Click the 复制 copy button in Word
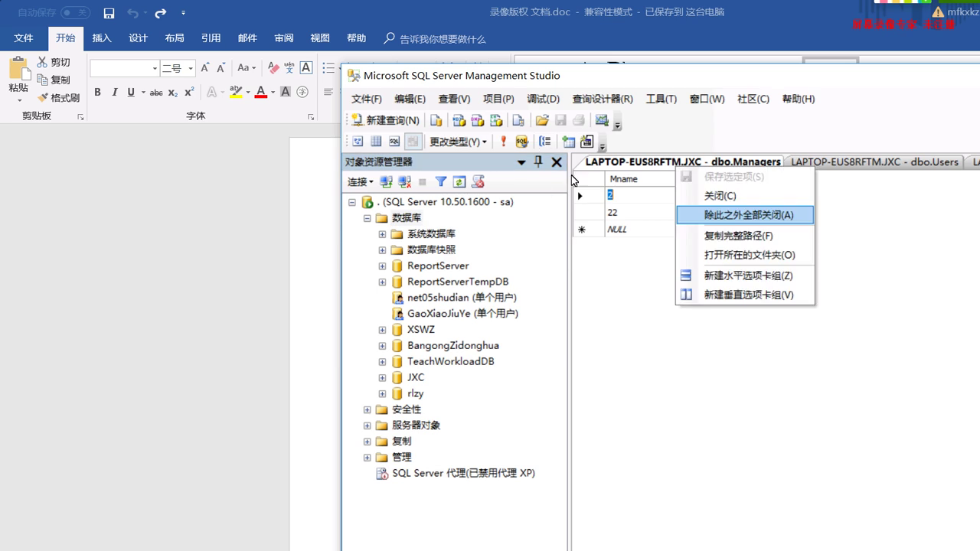The image size is (980, 551). click(x=54, y=80)
